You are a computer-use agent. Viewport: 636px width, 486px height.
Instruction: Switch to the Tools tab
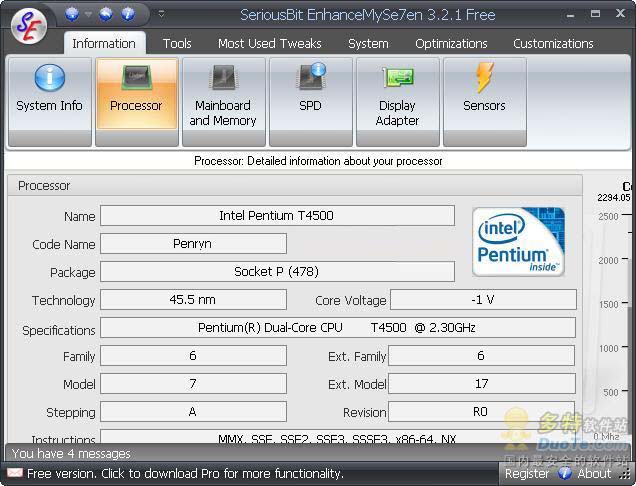(x=177, y=44)
